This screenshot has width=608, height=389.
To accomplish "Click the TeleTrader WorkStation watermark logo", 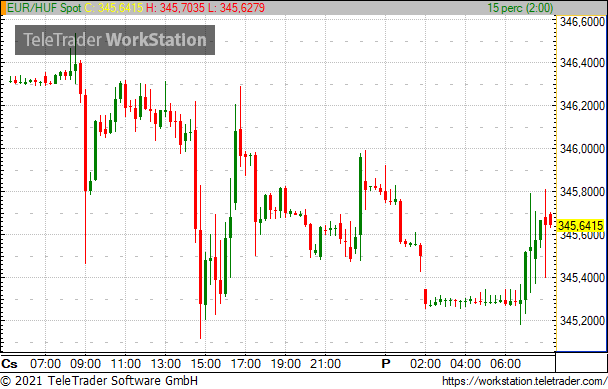I will [115, 40].
